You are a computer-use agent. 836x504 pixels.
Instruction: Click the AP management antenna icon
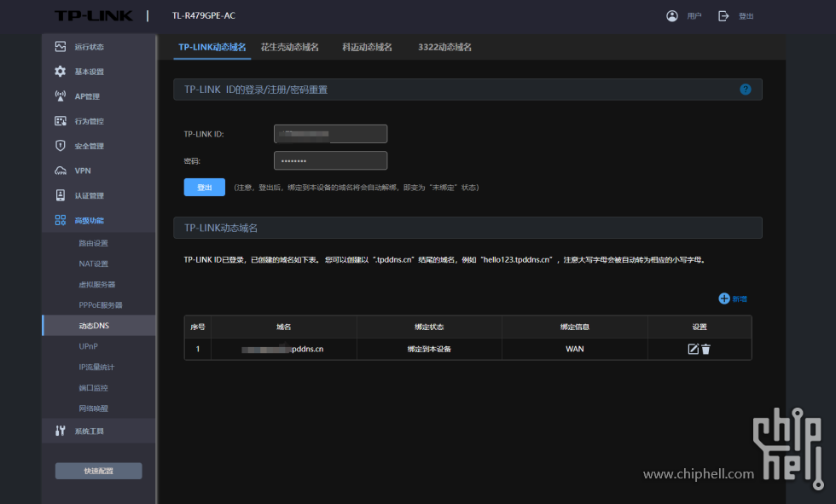[x=61, y=96]
